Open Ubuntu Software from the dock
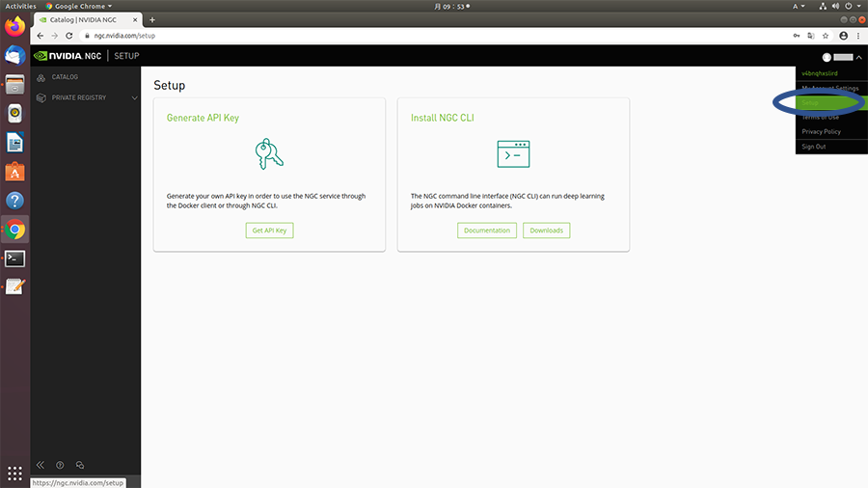Screen dimensions: 868x488 click(14, 172)
